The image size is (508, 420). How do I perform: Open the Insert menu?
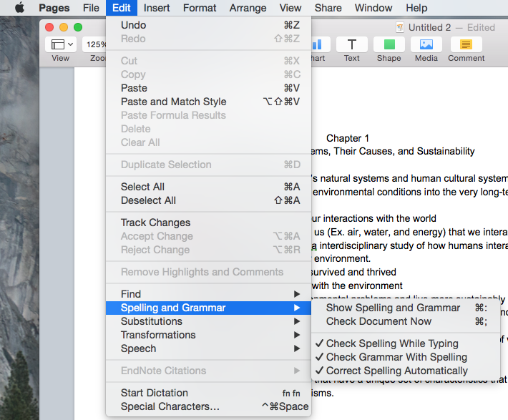157,8
